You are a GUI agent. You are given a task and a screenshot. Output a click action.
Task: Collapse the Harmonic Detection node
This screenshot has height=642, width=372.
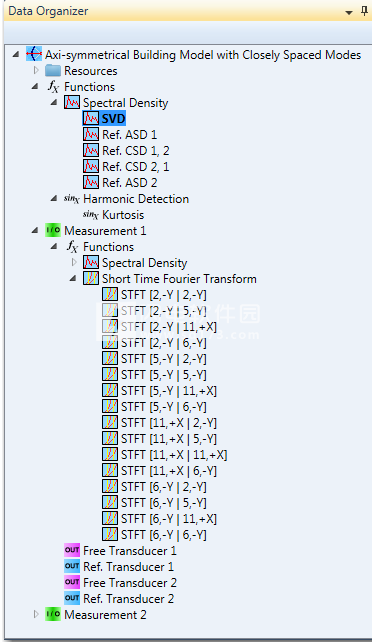pos(54,199)
